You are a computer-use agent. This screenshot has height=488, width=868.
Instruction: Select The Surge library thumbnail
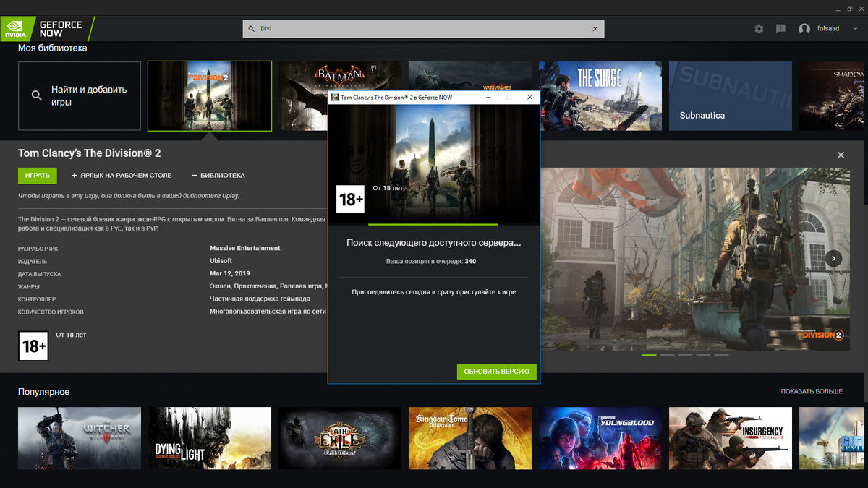pyautogui.click(x=600, y=95)
